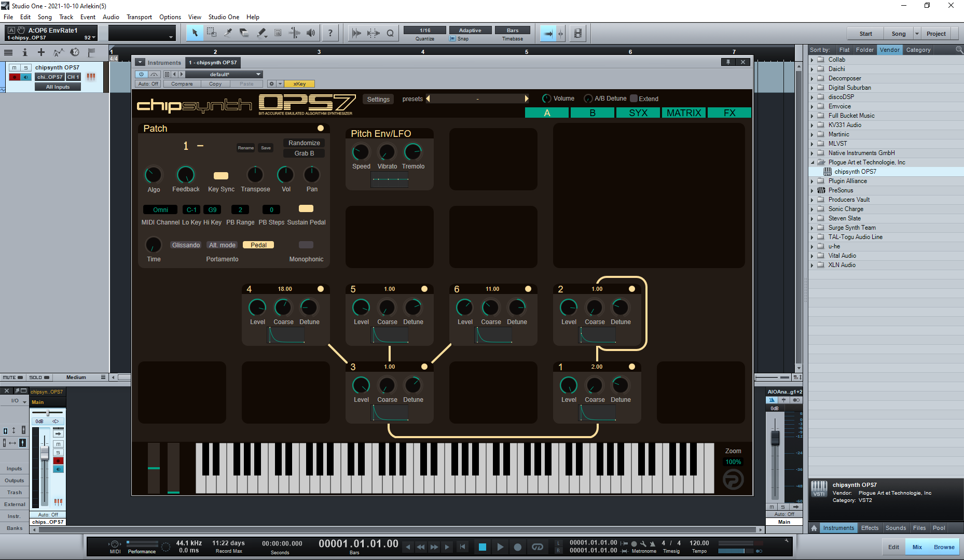Toggle Autoscroll button in the toolbar
This screenshot has height=560, width=964.
tap(548, 33)
